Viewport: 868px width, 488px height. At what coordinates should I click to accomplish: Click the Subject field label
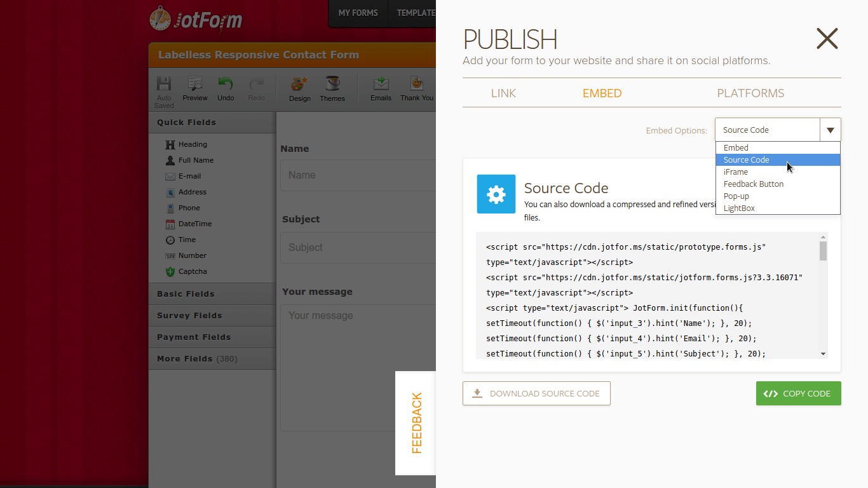pos(301,219)
